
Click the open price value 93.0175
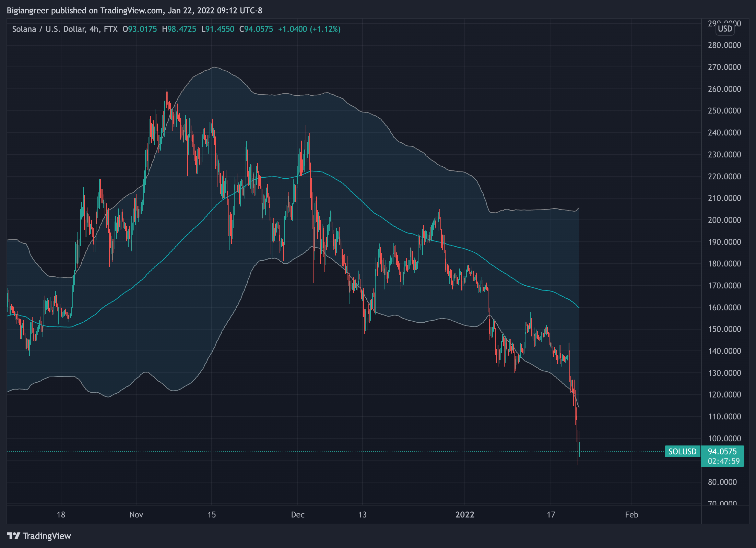coord(142,29)
